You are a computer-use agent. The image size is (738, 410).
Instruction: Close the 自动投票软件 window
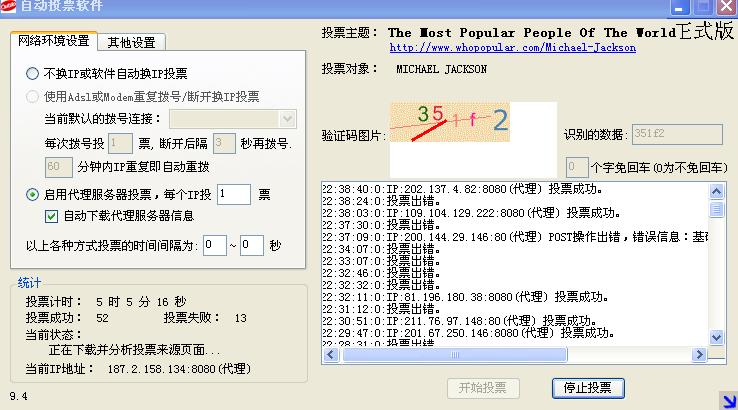pos(728,7)
